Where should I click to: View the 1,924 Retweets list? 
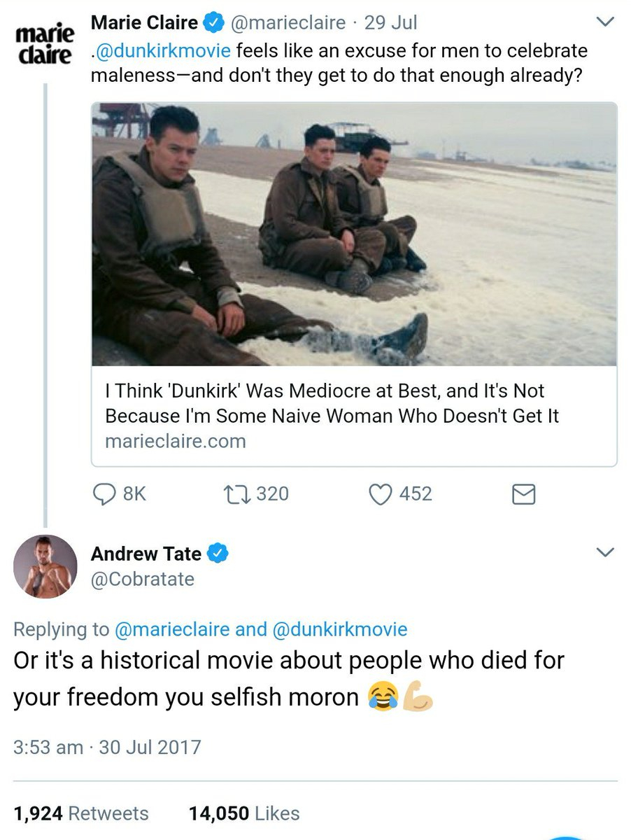pyautogui.click(x=81, y=813)
